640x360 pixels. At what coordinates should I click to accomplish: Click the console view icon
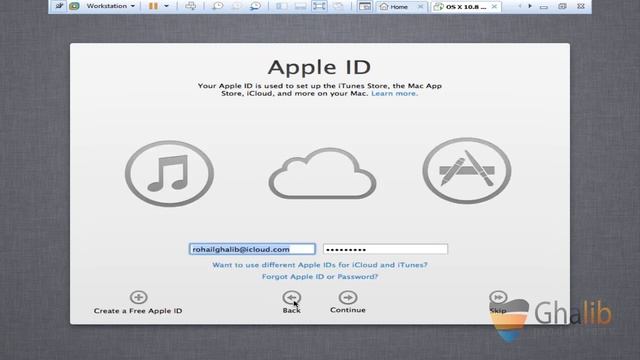[364, 6]
